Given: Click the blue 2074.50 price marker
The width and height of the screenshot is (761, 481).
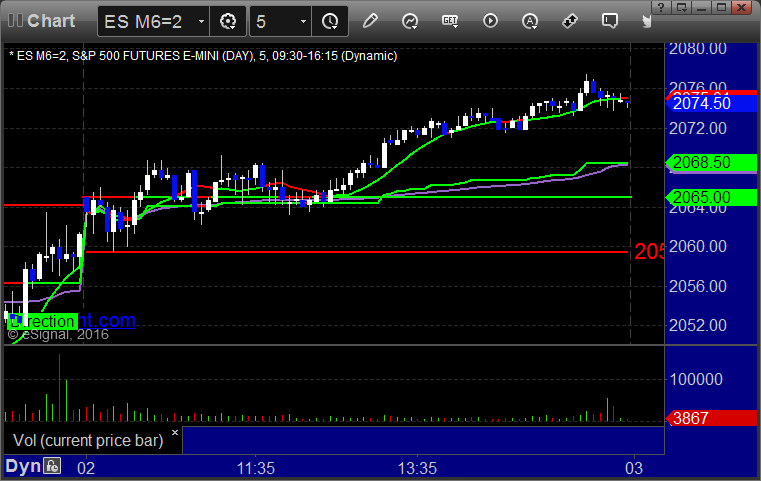Looking at the screenshot, I should [x=711, y=103].
